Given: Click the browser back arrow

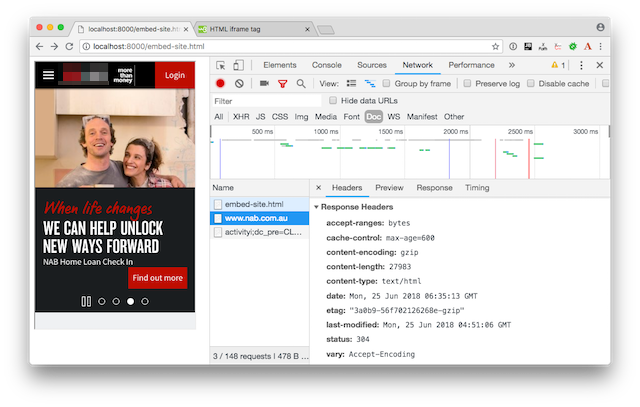Looking at the screenshot, I should 40,47.
